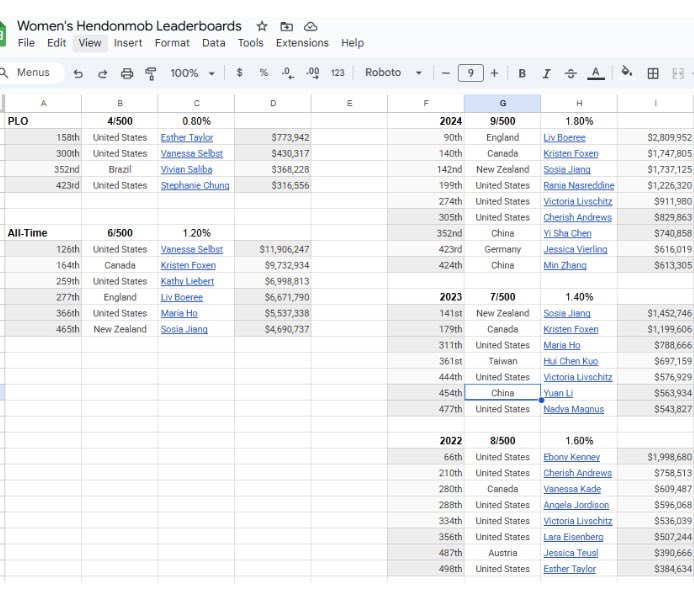Open the Tools menu

(x=251, y=43)
